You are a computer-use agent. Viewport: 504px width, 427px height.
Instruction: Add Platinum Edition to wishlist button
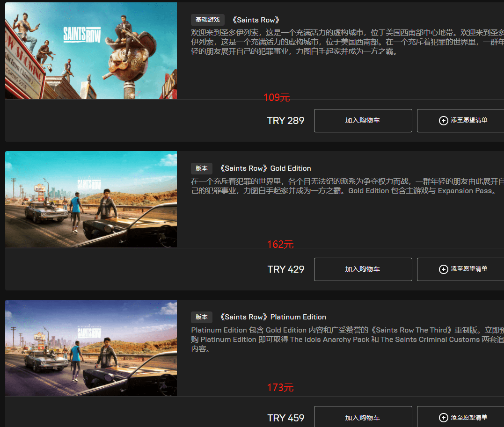coord(460,417)
